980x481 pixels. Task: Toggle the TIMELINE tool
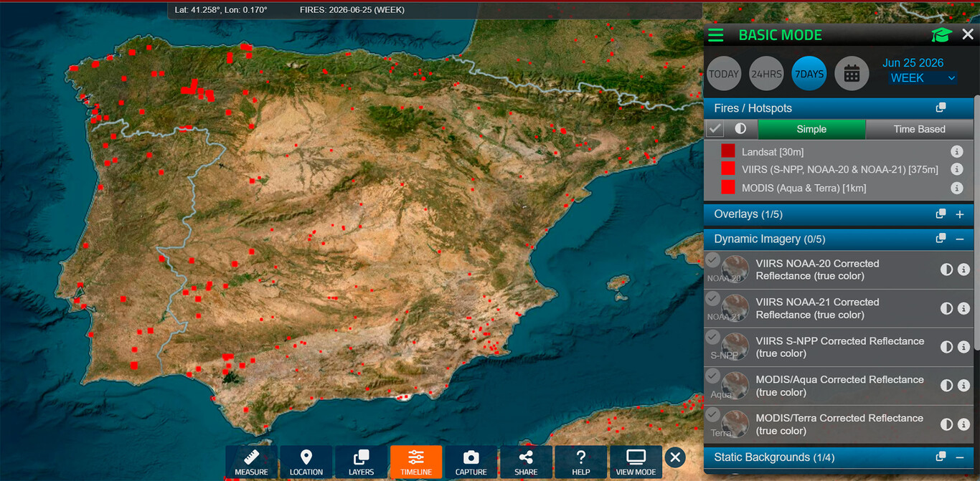tap(416, 462)
